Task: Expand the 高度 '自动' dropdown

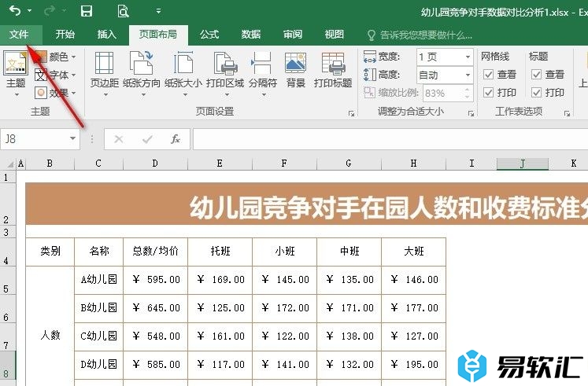Action: point(468,75)
